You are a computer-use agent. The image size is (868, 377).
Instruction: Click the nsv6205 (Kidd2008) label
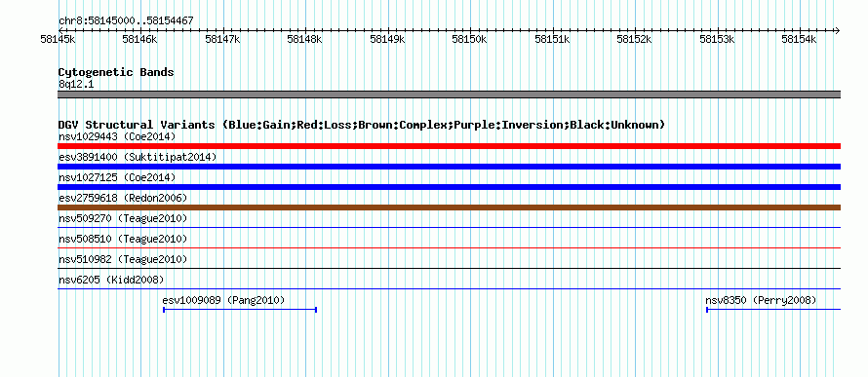[111, 280]
